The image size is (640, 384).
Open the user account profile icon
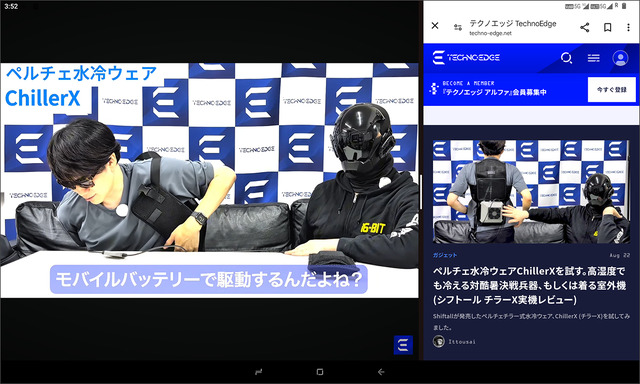tap(620, 58)
